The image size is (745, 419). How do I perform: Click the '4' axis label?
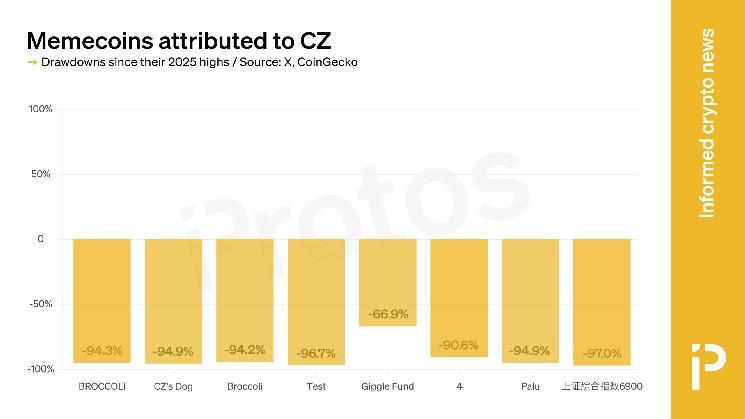coord(459,384)
